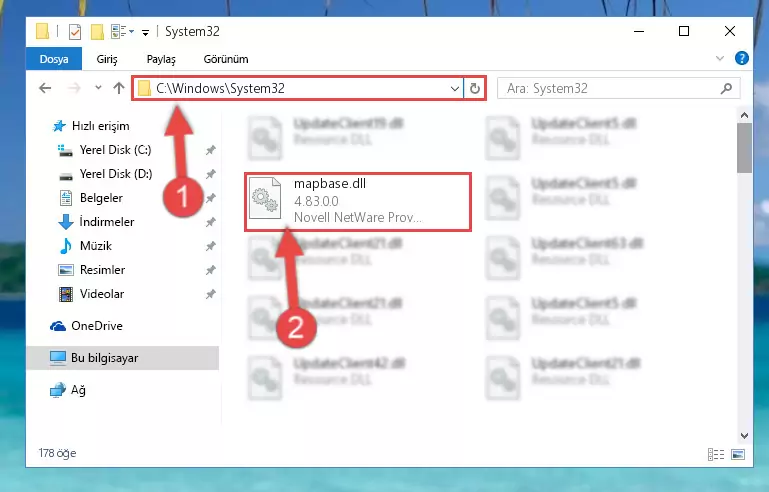Click the pin icon beside Resimler
Screen dimensions: 769x492
[x=210, y=270]
